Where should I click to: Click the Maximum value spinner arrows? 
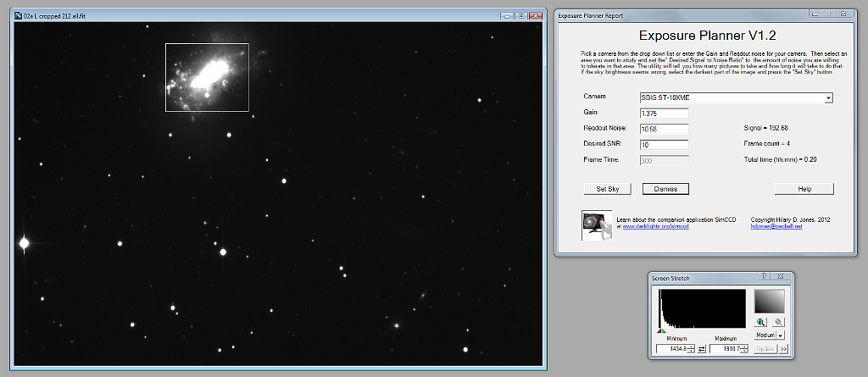click(x=744, y=349)
